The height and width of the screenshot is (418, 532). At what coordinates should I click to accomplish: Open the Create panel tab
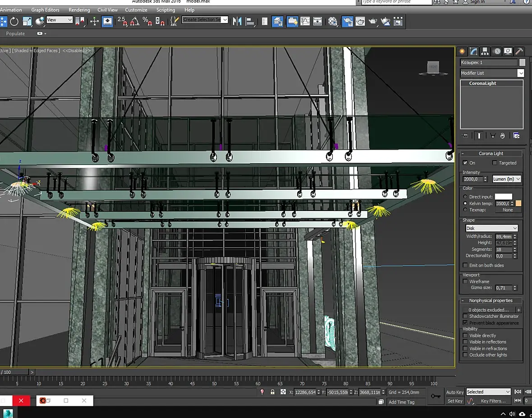[x=462, y=51]
